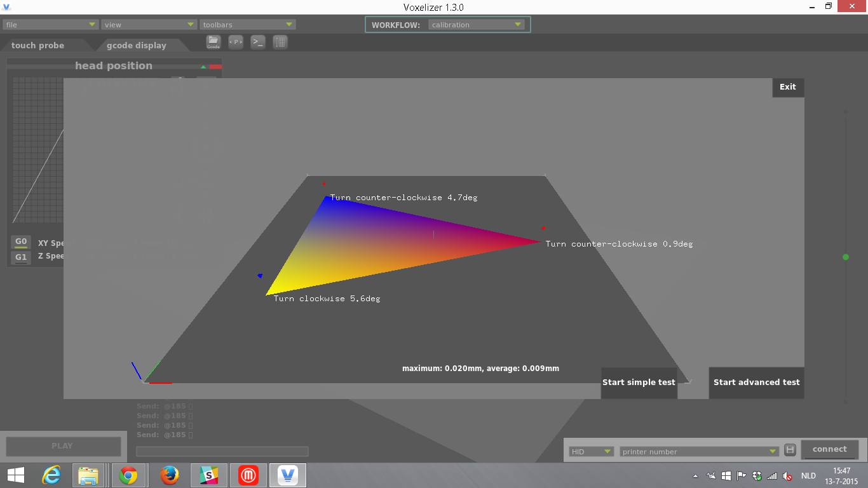Switch to the gcode display tab
This screenshot has height=488, width=868.
point(136,46)
